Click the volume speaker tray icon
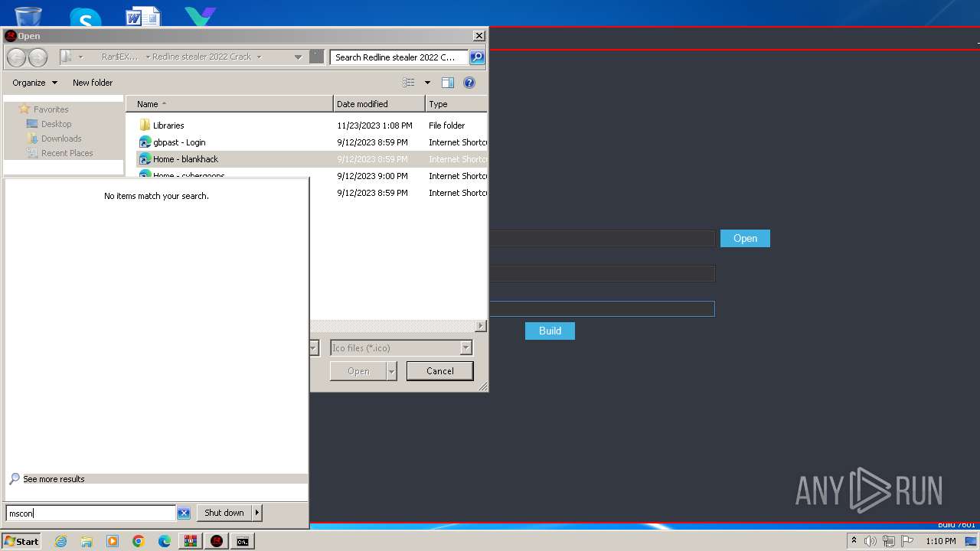This screenshot has height=551, width=980. click(871, 541)
